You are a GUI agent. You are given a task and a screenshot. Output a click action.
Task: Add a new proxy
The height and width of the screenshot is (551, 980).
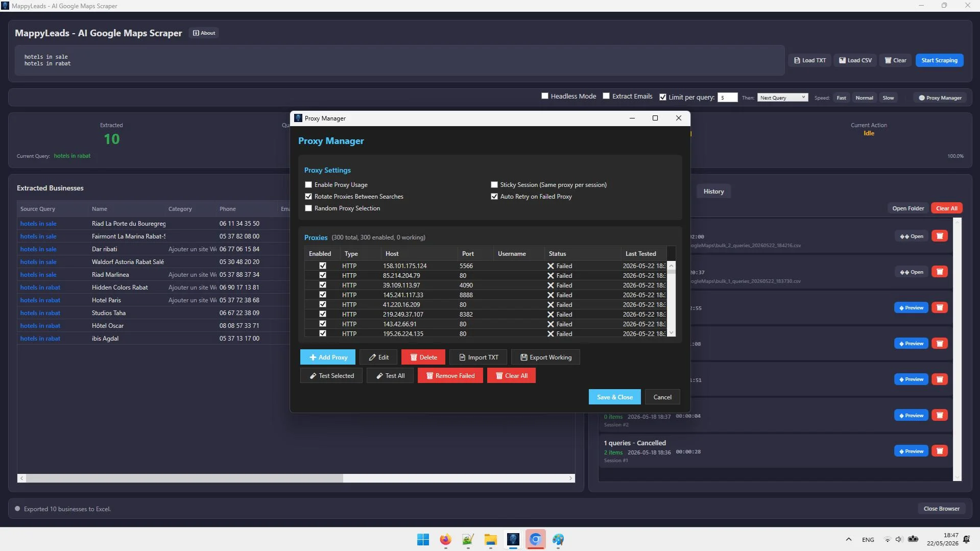coord(328,357)
